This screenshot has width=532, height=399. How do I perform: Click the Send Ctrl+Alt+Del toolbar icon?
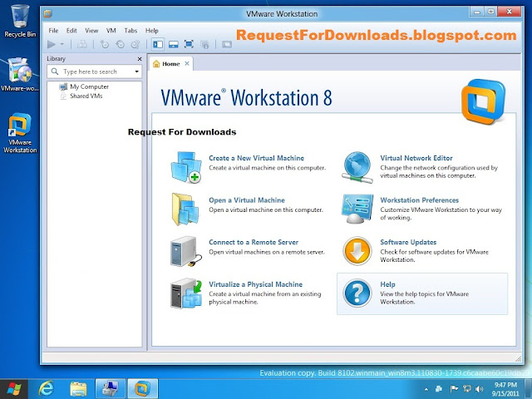click(x=81, y=44)
